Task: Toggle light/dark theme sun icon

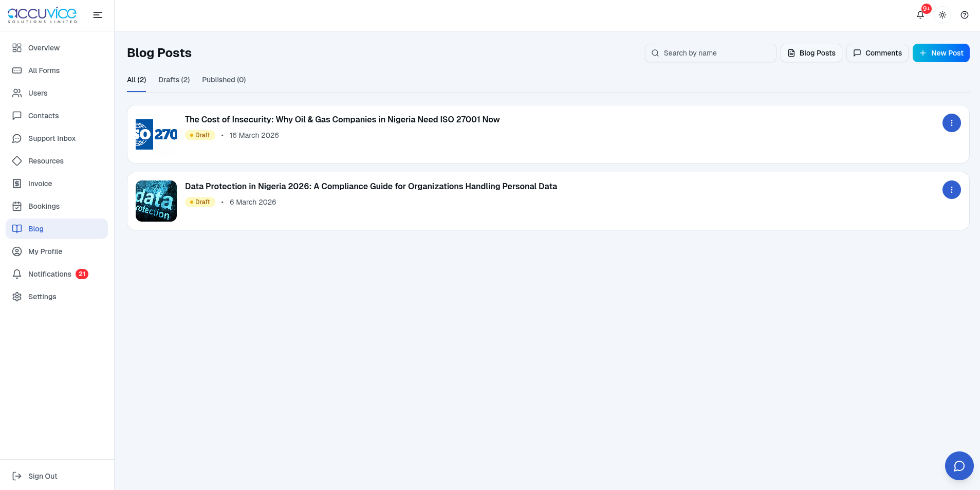Action: click(x=942, y=15)
